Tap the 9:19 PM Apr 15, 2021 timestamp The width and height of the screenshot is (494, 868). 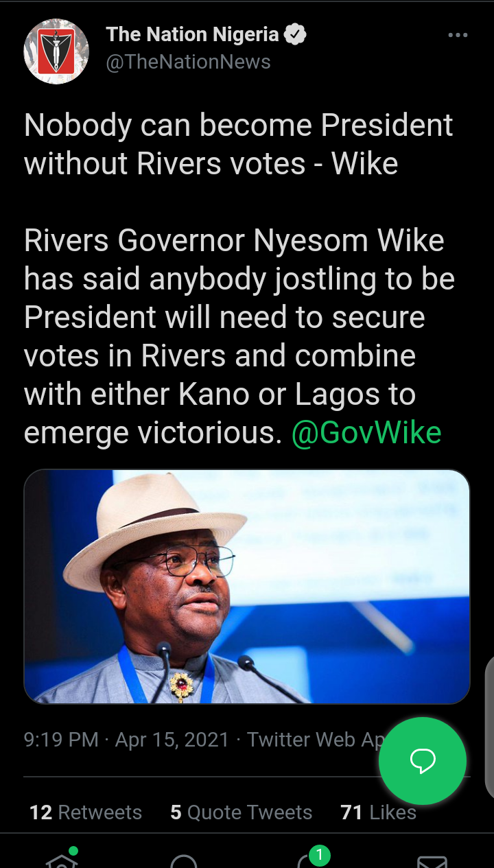click(126, 739)
